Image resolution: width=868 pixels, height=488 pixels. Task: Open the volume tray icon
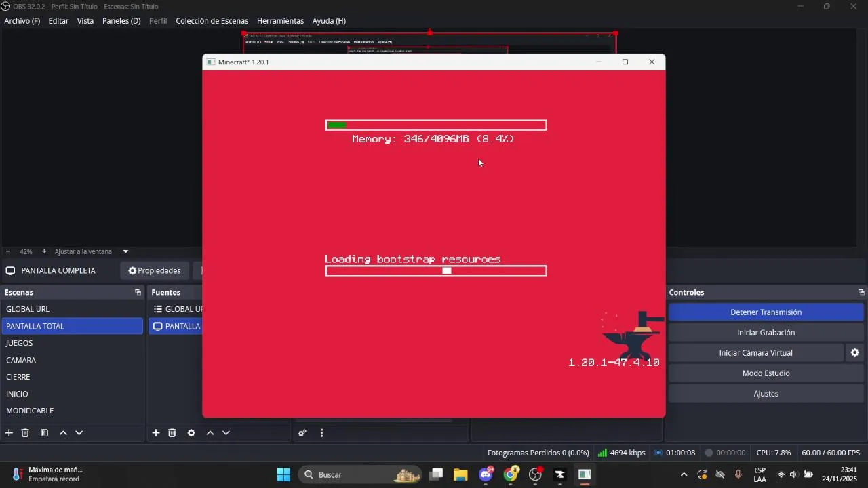[x=793, y=474]
